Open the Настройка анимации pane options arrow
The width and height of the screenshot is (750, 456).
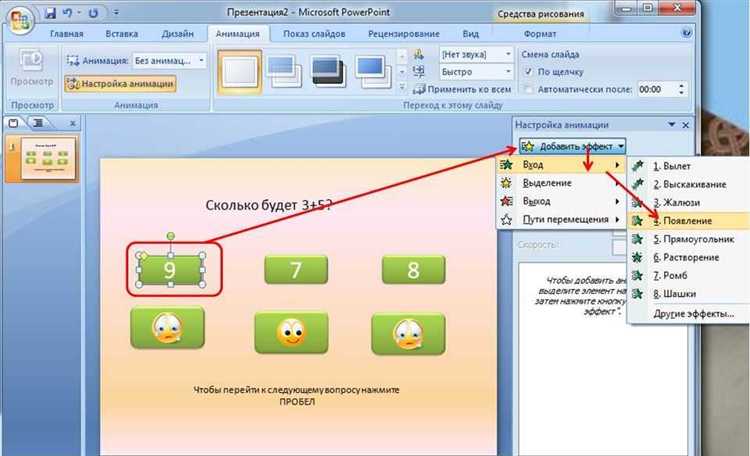[x=672, y=124]
